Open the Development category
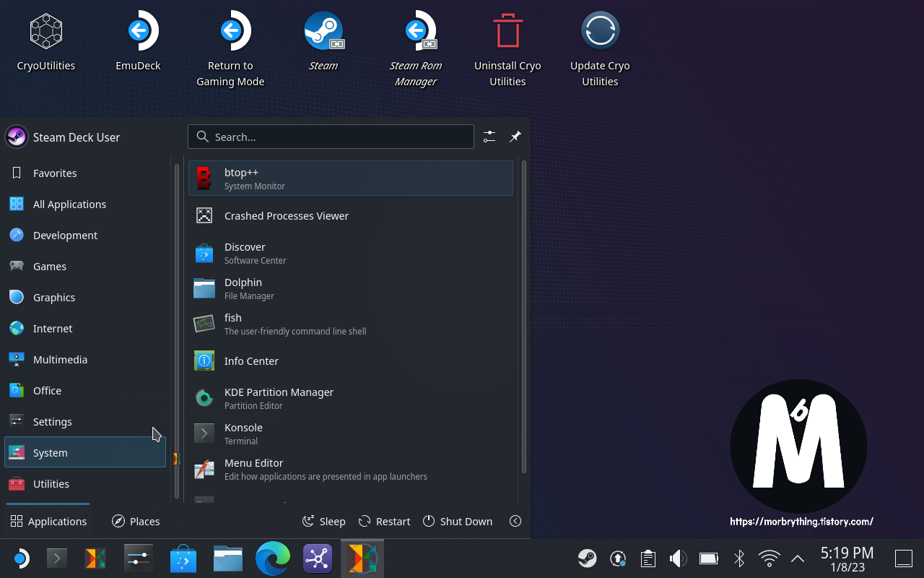The height and width of the screenshot is (578, 924). tap(85, 236)
